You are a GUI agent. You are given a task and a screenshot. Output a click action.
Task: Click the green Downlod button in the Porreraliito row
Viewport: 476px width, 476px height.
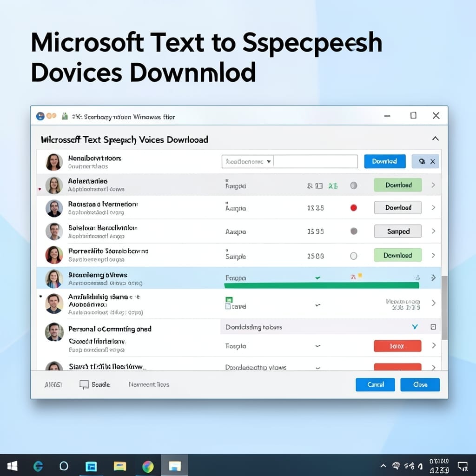pos(398,255)
